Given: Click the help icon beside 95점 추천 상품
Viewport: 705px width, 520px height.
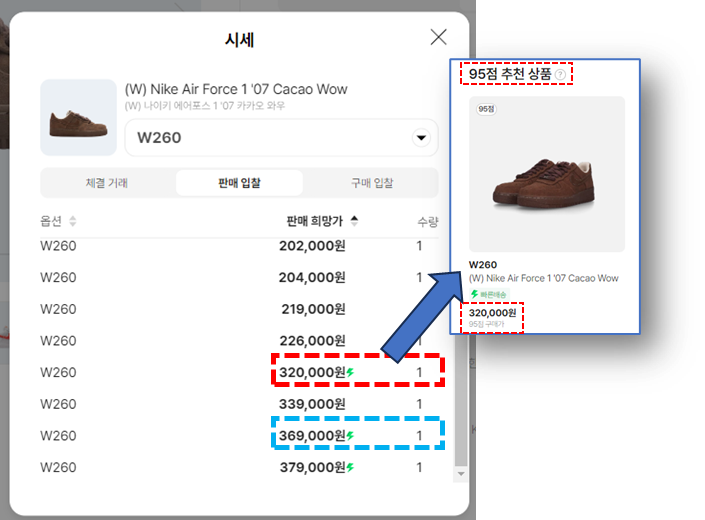Looking at the screenshot, I should click(x=560, y=75).
